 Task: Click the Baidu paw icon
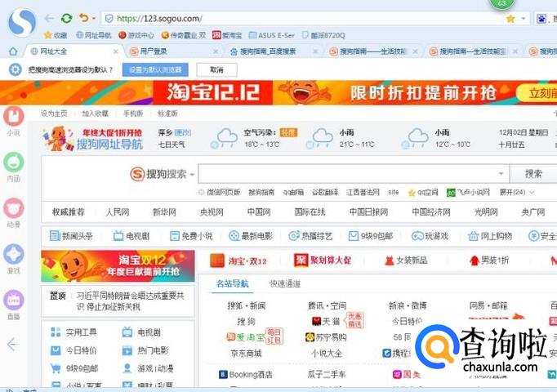tap(541, 19)
